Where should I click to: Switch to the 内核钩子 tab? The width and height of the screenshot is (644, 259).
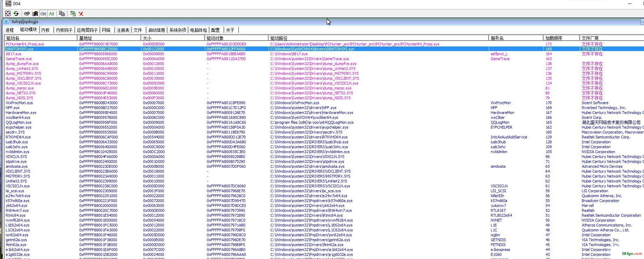coord(64,30)
